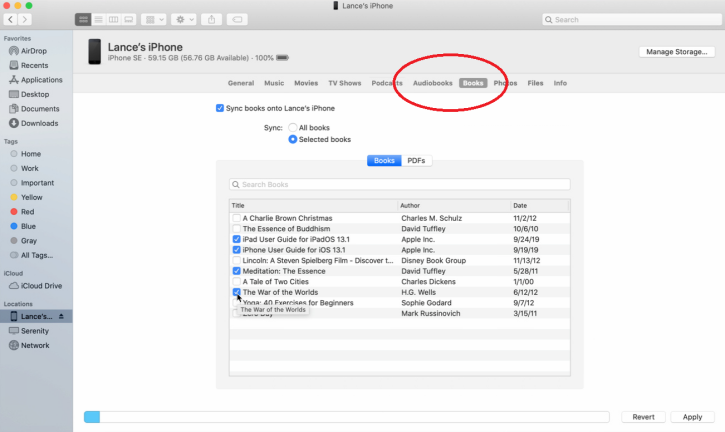725x432 pixels.
Task: Open Network in Locations
Action: click(36, 346)
